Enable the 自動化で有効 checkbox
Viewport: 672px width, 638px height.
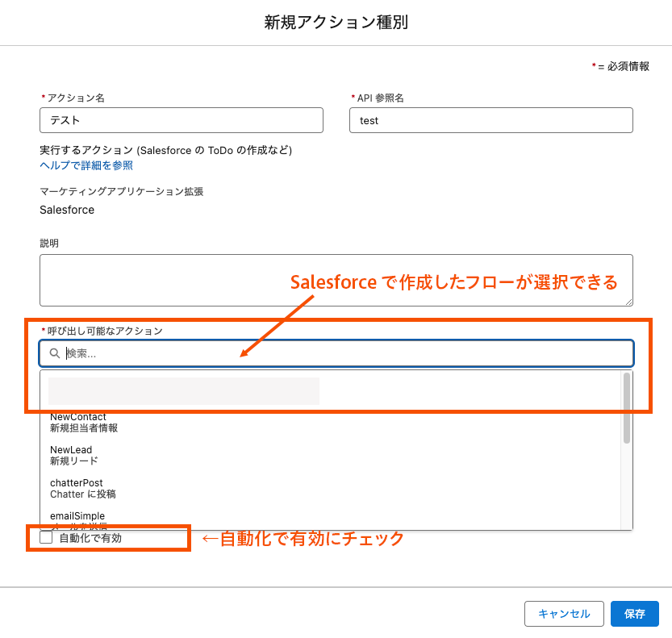(46, 537)
